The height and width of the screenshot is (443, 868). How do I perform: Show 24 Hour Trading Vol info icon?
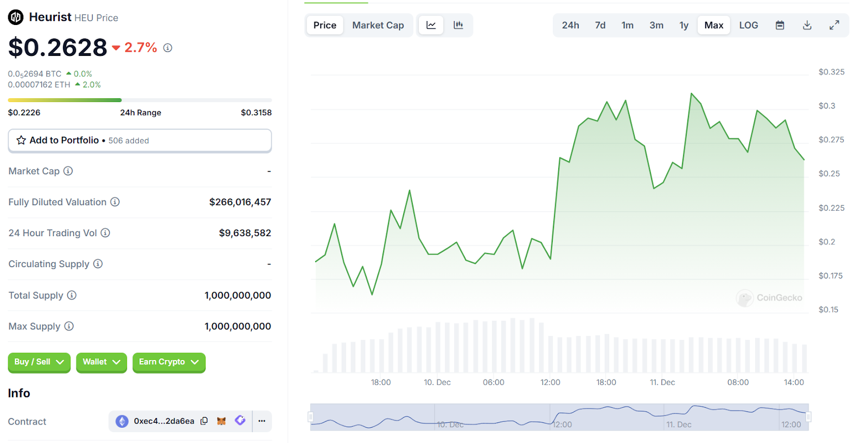coord(105,233)
